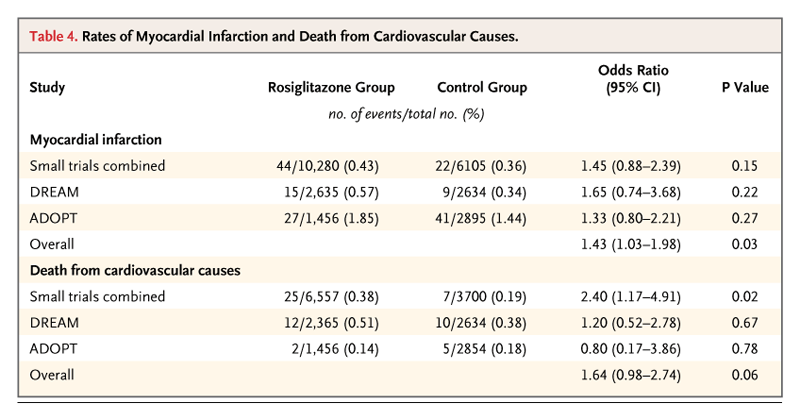Viewport: 800px width, 420px height.
Task: Click the Myocardial infarction section heading
Action: coord(96,139)
